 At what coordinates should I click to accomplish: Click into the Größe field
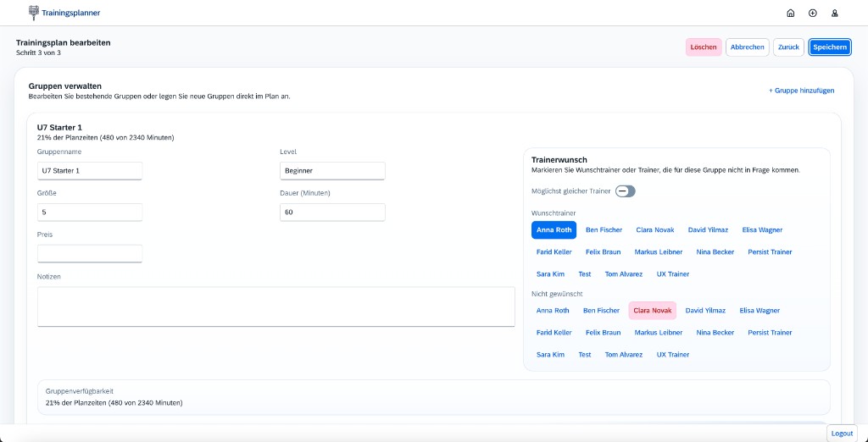tap(90, 213)
